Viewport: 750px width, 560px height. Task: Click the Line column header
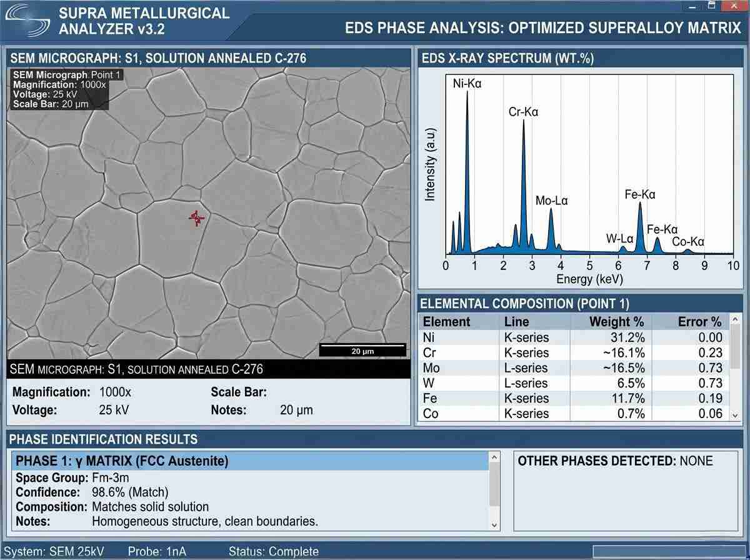pyautogui.click(x=516, y=322)
